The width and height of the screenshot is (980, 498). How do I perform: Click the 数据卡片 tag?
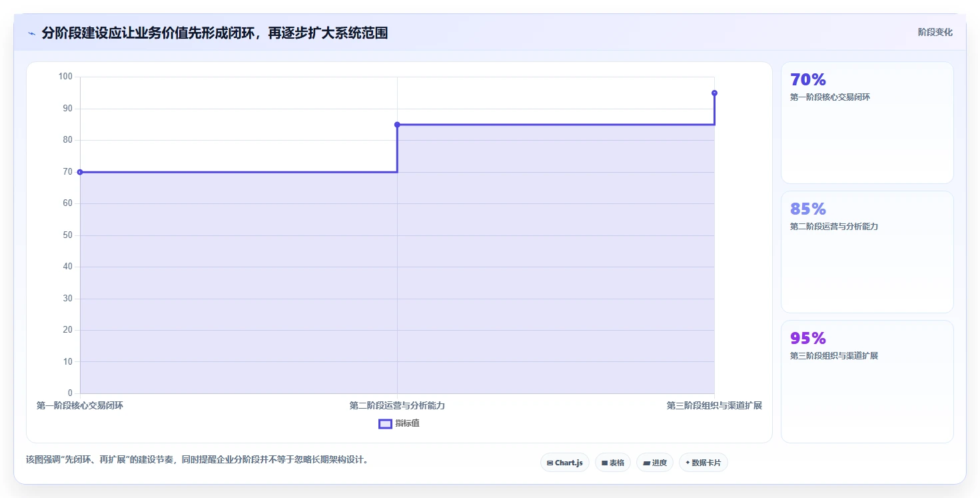click(x=704, y=463)
